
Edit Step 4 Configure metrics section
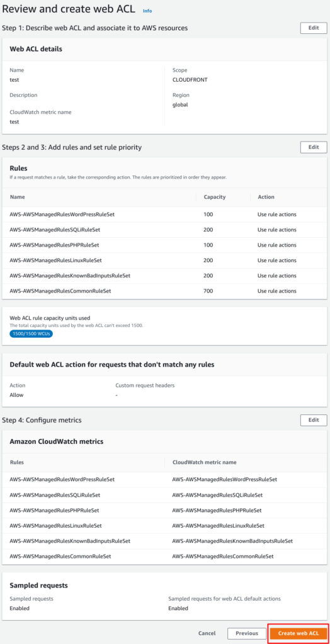click(x=314, y=420)
